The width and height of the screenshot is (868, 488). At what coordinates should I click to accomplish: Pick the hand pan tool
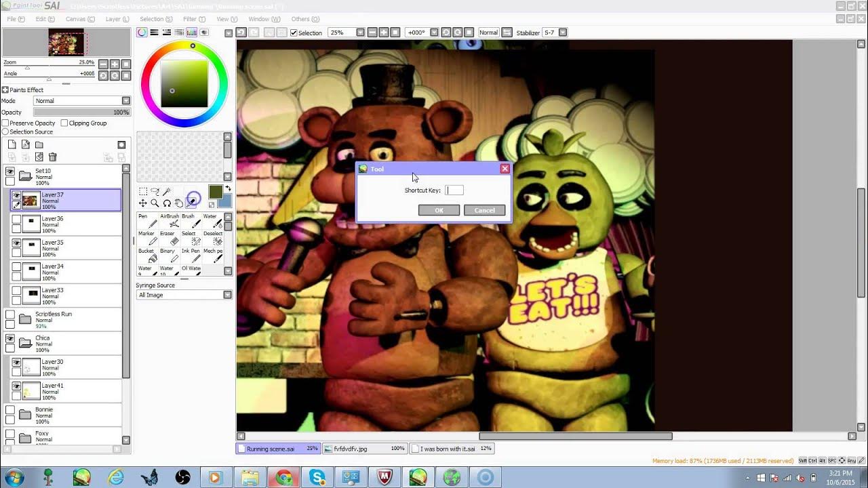(x=179, y=203)
